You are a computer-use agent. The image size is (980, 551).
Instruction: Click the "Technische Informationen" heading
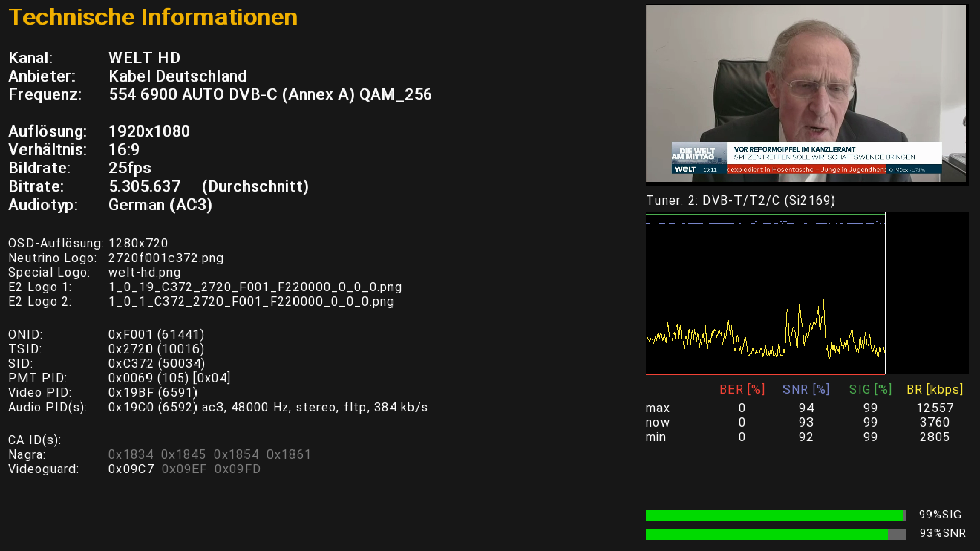(x=153, y=17)
